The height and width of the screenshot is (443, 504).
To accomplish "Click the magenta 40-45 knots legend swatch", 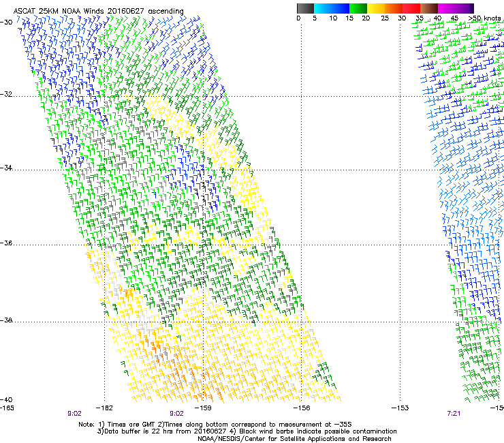I will pyautogui.click(x=447, y=8).
